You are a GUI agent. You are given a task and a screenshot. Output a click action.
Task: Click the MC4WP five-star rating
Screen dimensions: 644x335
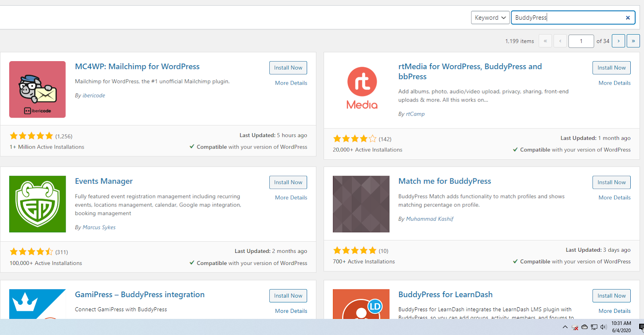click(31, 136)
